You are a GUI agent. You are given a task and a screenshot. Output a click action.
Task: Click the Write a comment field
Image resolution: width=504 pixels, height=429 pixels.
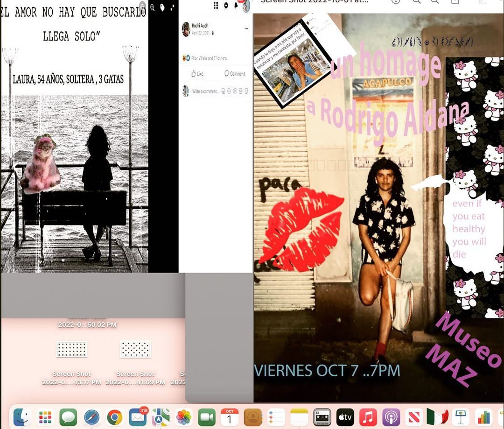(205, 91)
